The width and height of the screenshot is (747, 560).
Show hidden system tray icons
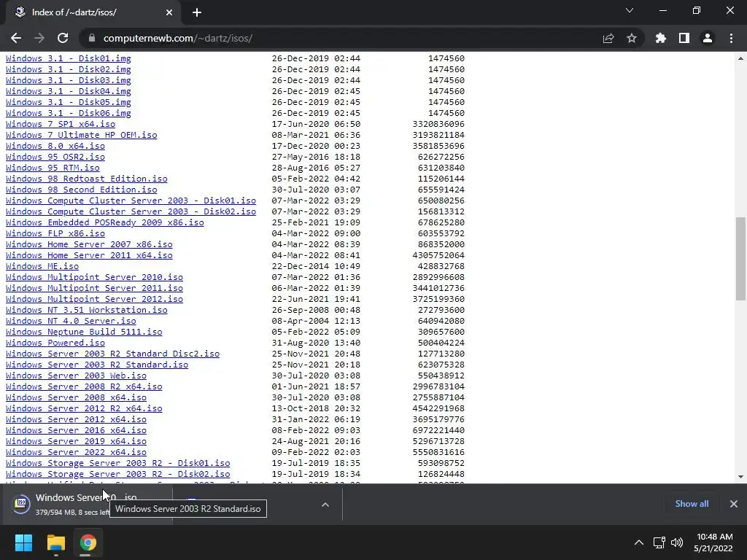(x=639, y=542)
